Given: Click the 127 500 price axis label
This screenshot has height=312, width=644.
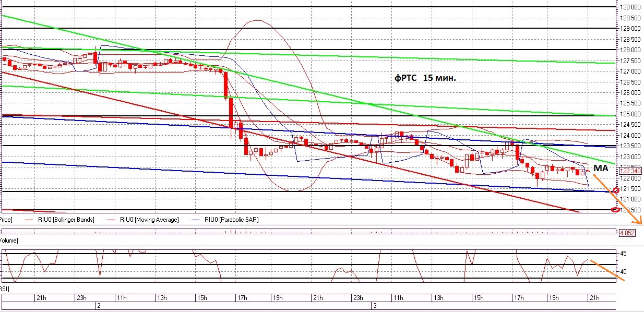Looking at the screenshot, I should click(x=631, y=61).
